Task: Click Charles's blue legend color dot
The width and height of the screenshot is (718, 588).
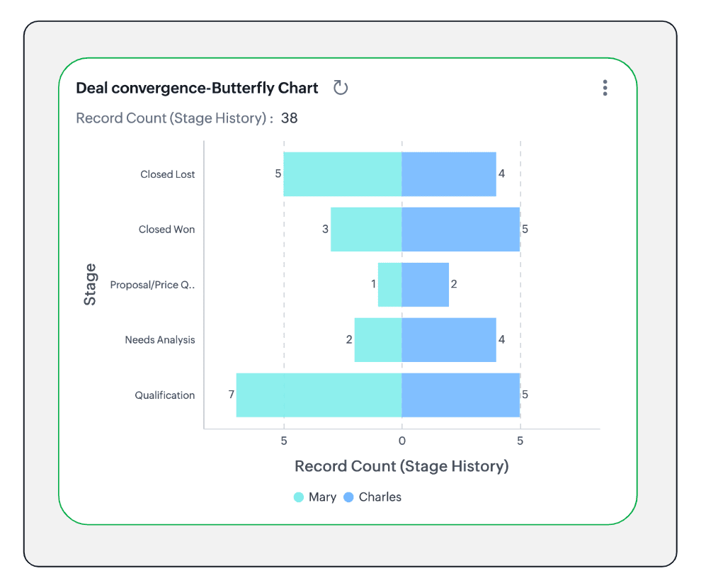Action: [348, 497]
